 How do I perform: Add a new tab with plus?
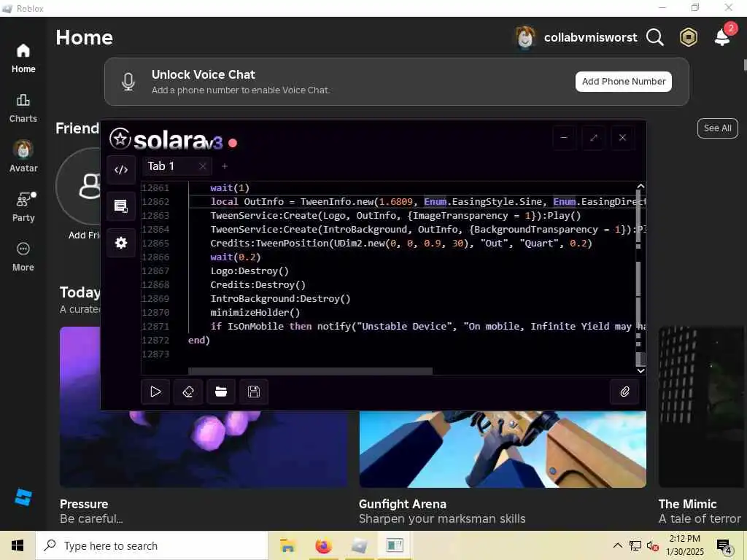[225, 166]
